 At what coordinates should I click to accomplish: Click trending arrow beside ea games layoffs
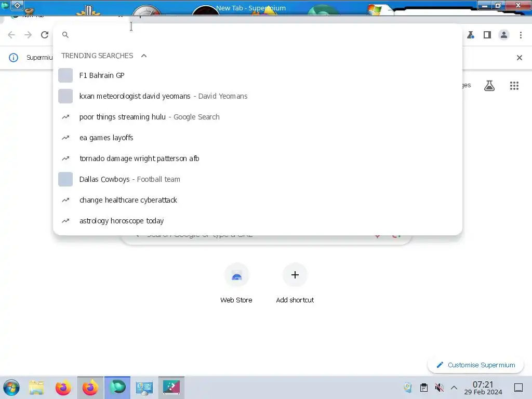tap(65, 138)
